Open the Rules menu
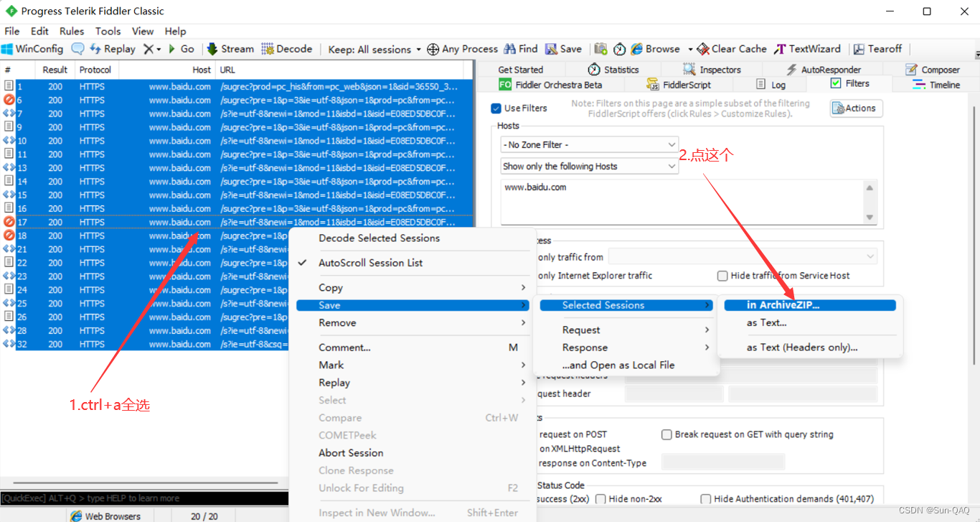980x522 pixels. coord(72,31)
